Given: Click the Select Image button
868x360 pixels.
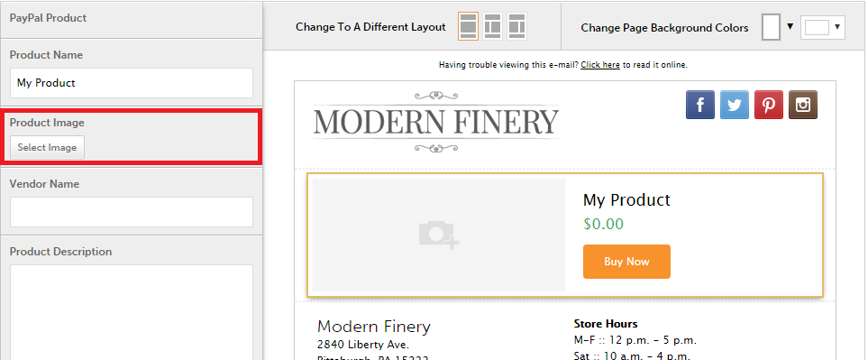Looking at the screenshot, I should [x=47, y=147].
